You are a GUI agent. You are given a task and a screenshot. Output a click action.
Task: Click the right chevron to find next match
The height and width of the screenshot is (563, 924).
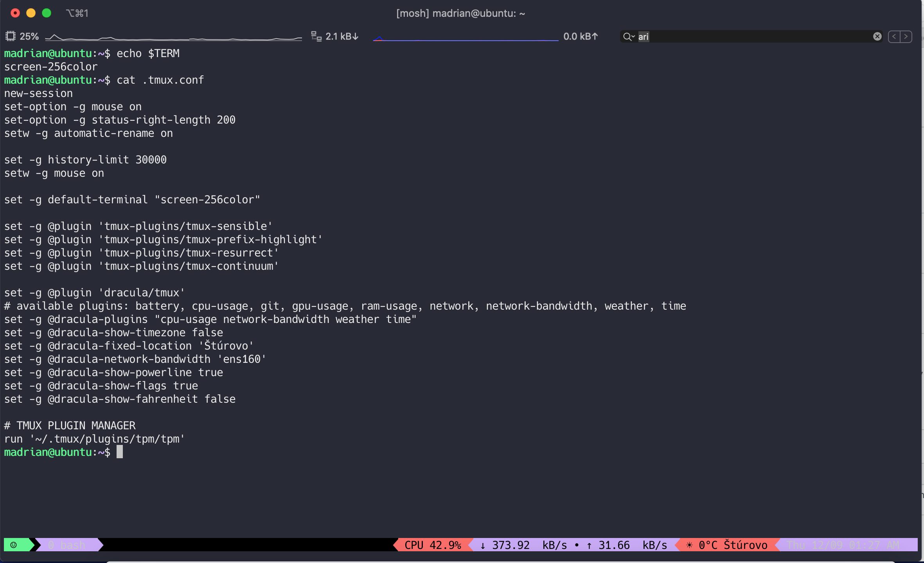coord(906,36)
